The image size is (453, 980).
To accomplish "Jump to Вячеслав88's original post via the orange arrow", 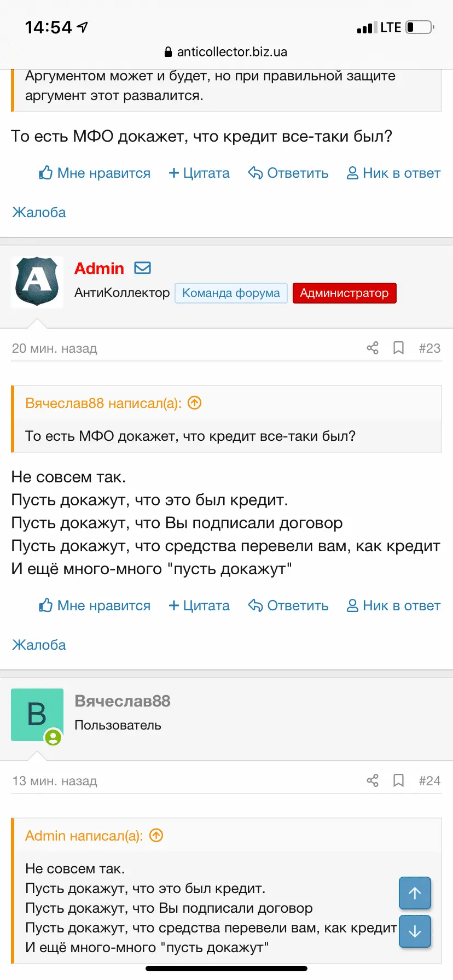I will [194, 403].
